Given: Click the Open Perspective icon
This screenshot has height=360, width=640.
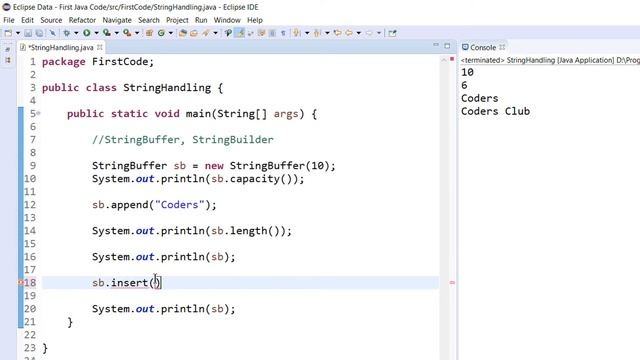Looking at the screenshot, I should tap(392, 33).
